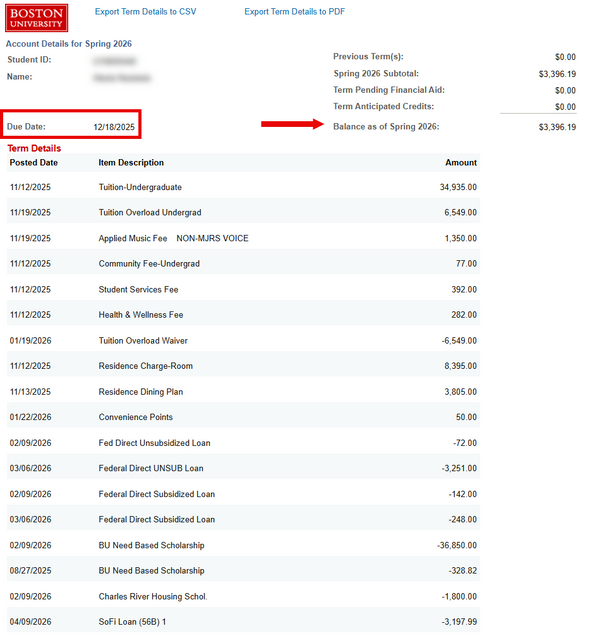Image resolution: width=590 pixels, height=636 pixels.
Task: Click the Spring 2026 Subtotal label
Action: click(376, 73)
